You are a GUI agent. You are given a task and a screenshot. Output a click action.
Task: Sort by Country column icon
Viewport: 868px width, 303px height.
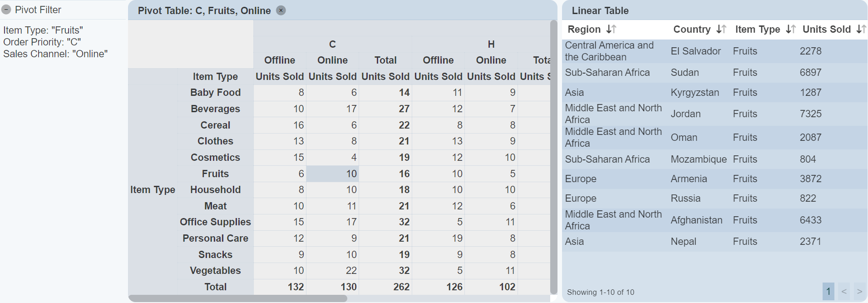pyautogui.click(x=721, y=30)
